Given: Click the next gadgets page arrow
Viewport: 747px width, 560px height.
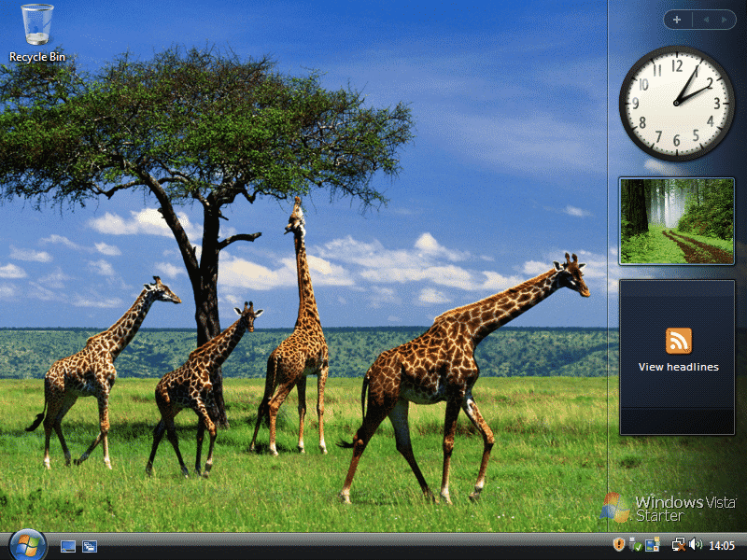Looking at the screenshot, I should (x=724, y=20).
